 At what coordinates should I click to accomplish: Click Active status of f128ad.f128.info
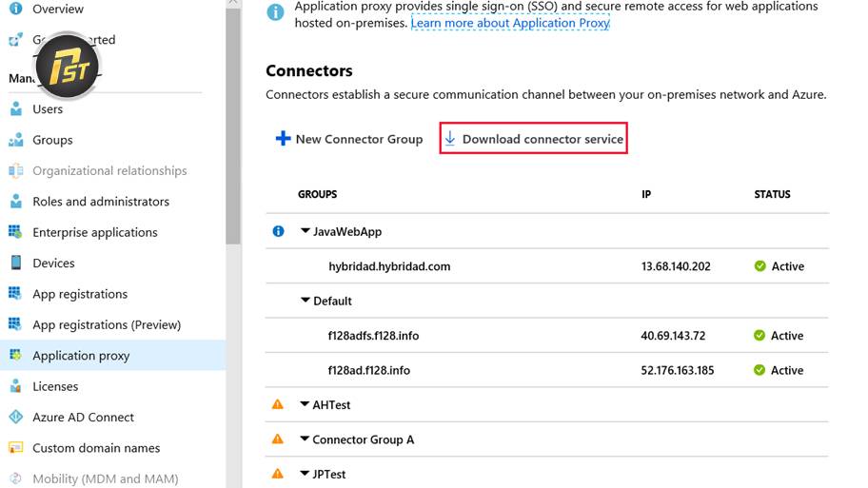[x=779, y=370]
